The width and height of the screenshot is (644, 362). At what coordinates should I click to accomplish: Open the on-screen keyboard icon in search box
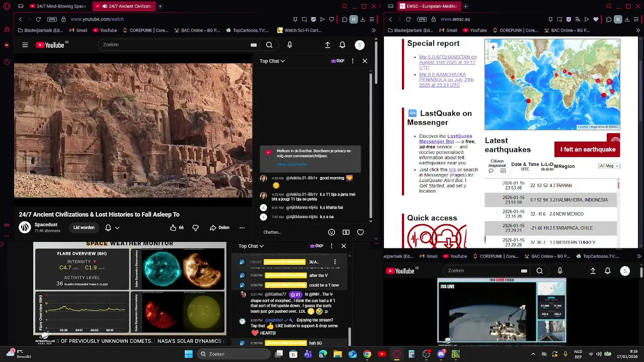pyautogui.click(x=254, y=45)
